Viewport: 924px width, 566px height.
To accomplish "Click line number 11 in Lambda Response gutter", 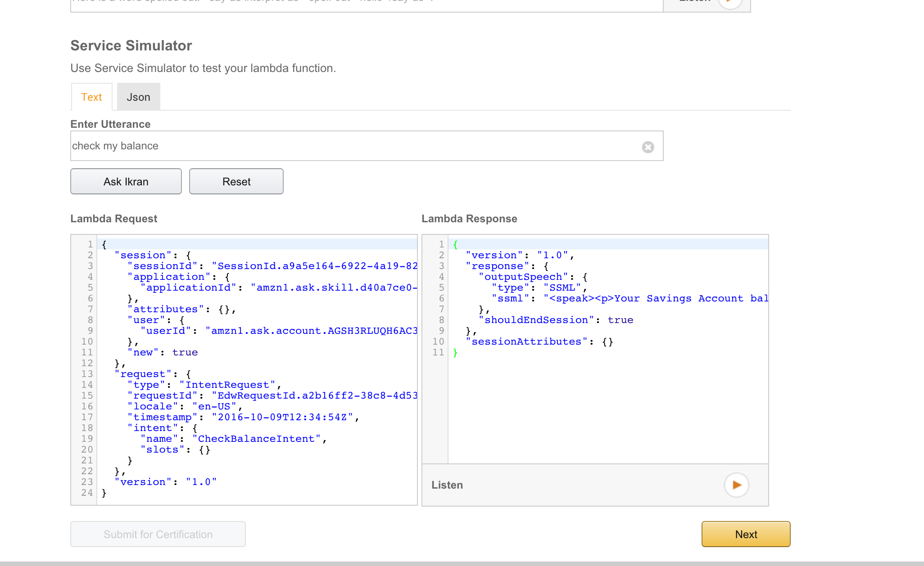I will click(438, 352).
